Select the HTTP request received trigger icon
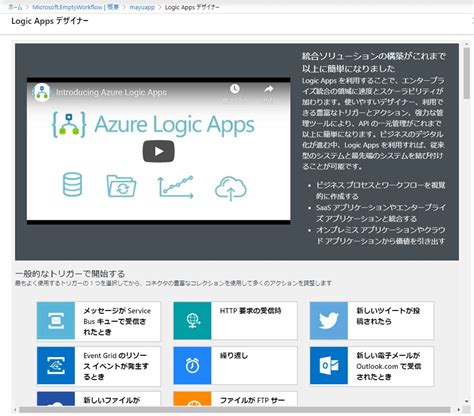Screen dimensions: 474x416 (192, 321)
